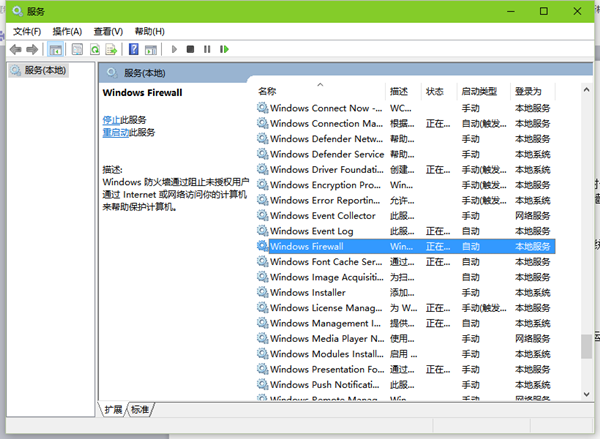This screenshot has width=600, height=439.
Task: Open the 帮助(H) menu
Action: (x=150, y=31)
